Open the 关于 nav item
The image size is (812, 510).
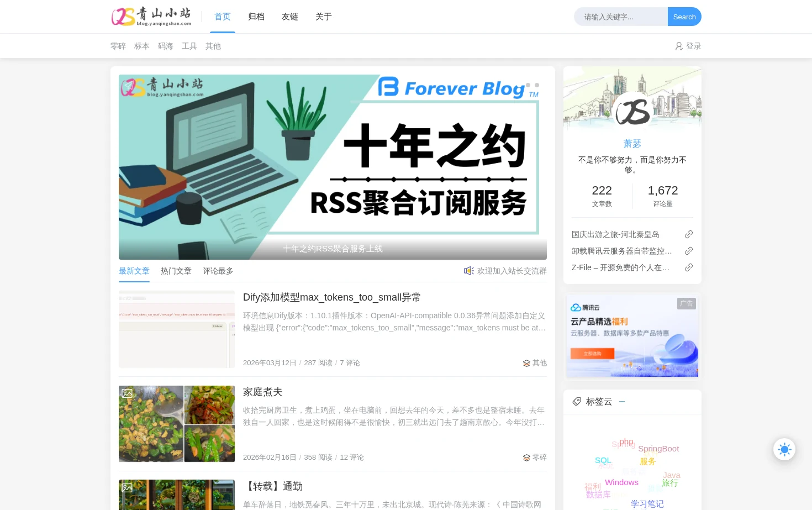coord(324,17)
